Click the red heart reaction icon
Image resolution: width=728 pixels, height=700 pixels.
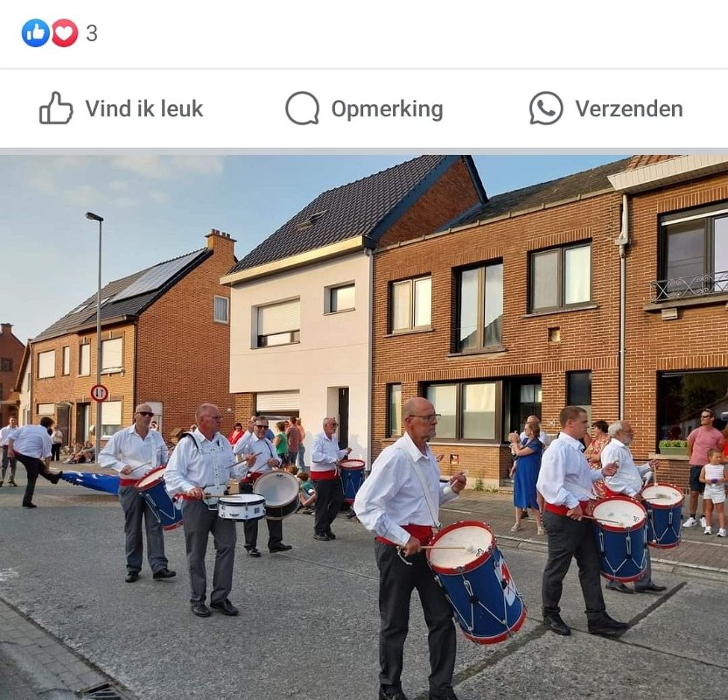tap(65, 33)
